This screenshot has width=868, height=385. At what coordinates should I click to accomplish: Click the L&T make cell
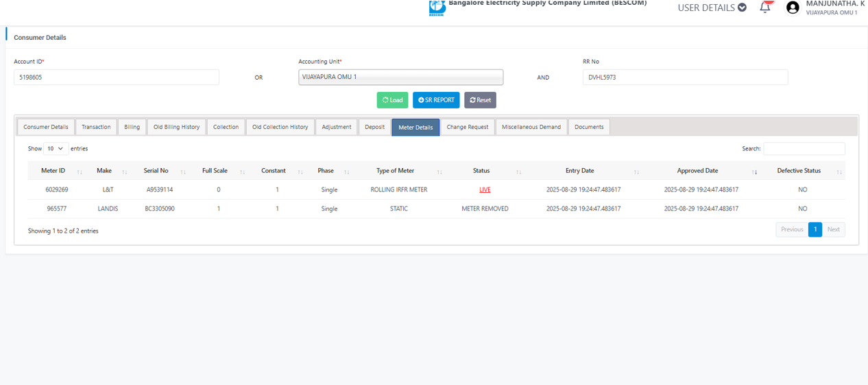(x=108, y=189)
